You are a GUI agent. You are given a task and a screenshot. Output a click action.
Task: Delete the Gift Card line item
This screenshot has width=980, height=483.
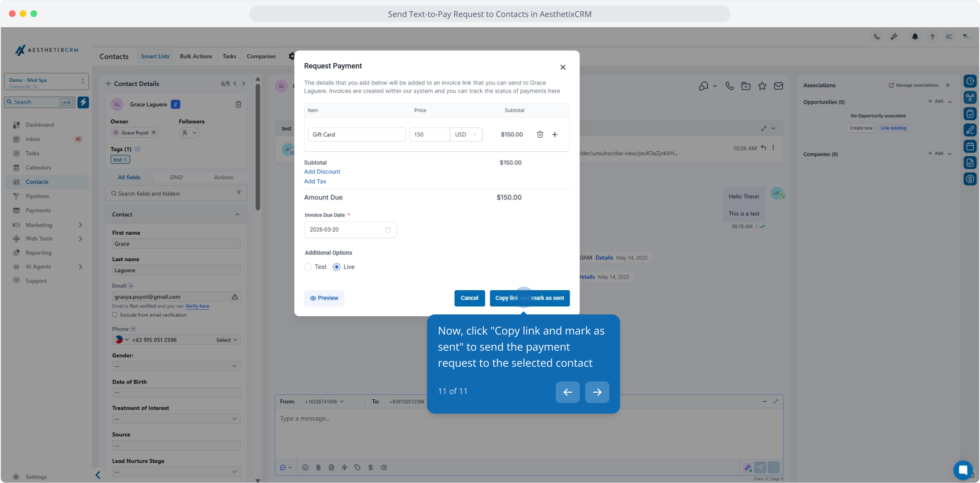pyautogui.click(x=540, y=135)
